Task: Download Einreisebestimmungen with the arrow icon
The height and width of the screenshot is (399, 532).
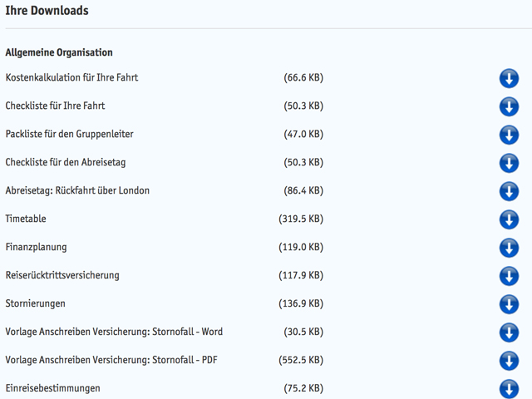Action: pos(509,388)
